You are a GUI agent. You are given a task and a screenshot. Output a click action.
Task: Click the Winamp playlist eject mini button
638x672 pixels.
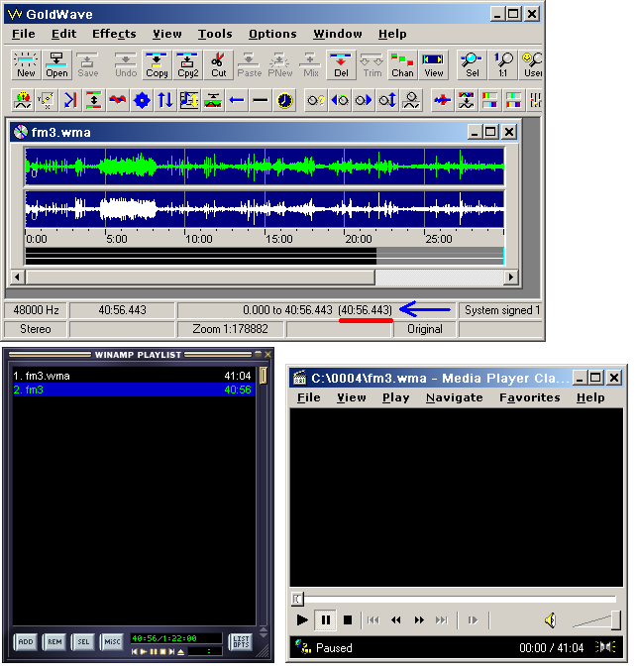coord(181,652)
